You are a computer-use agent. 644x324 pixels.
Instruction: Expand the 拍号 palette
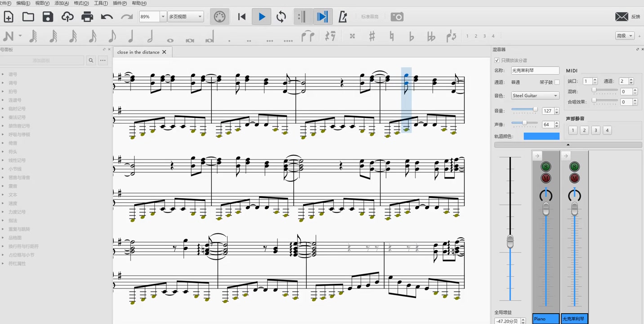[13, 92]
